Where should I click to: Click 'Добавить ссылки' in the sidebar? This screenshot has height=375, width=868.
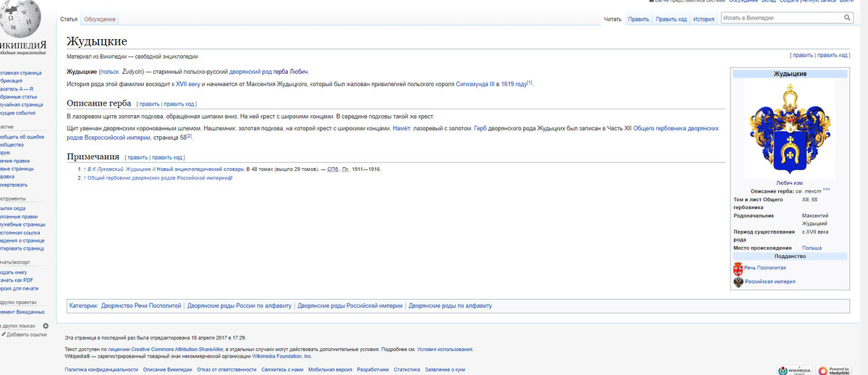(27, 334)
